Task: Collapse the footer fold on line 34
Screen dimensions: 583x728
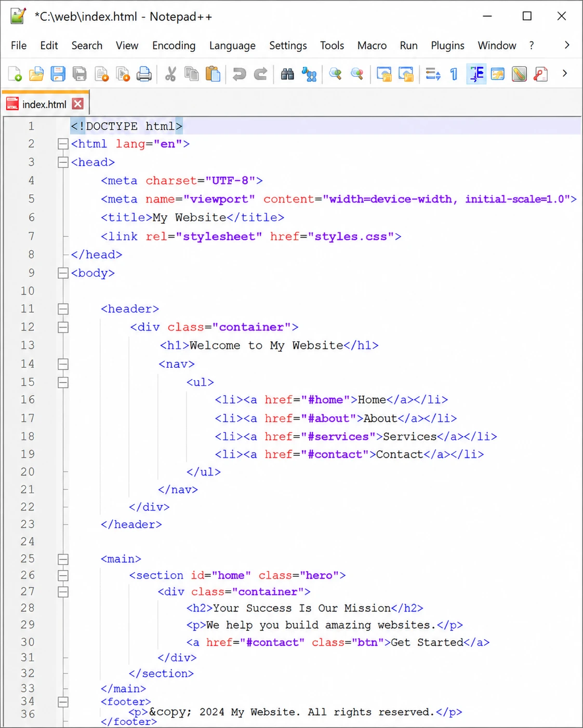Action: pos(63,702)
